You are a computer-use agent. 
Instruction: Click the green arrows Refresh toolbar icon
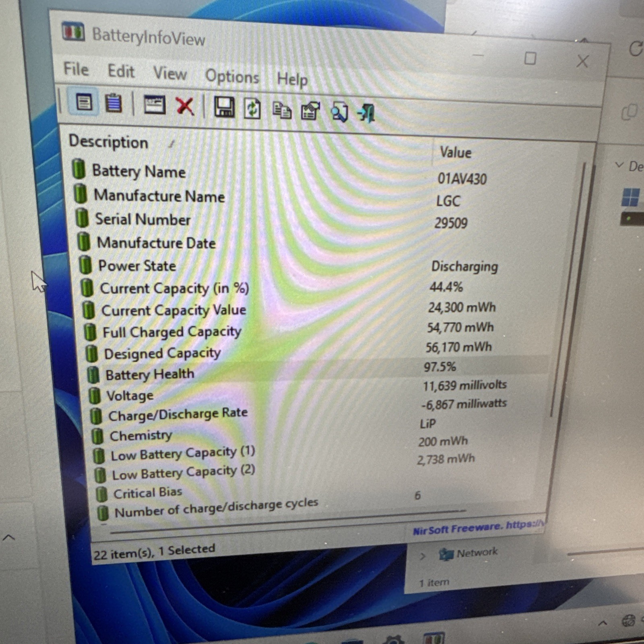(x=252, y=109)
